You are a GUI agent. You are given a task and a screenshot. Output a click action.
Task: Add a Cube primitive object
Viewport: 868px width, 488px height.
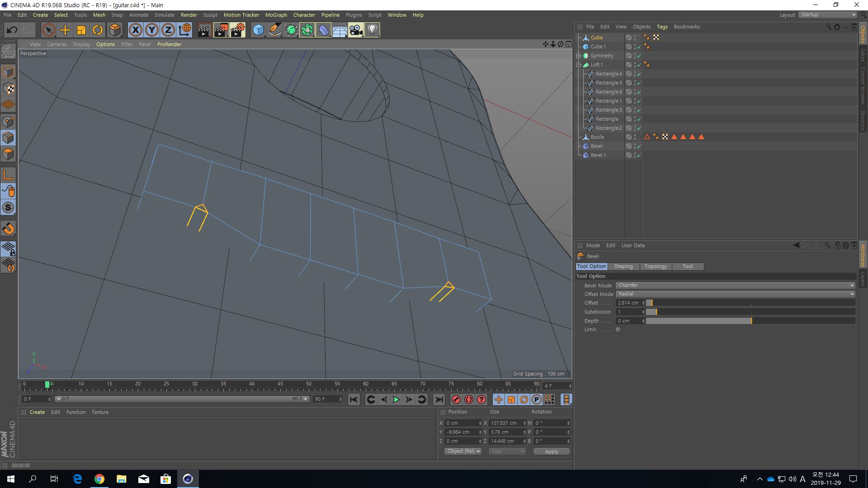coord(258,30)
